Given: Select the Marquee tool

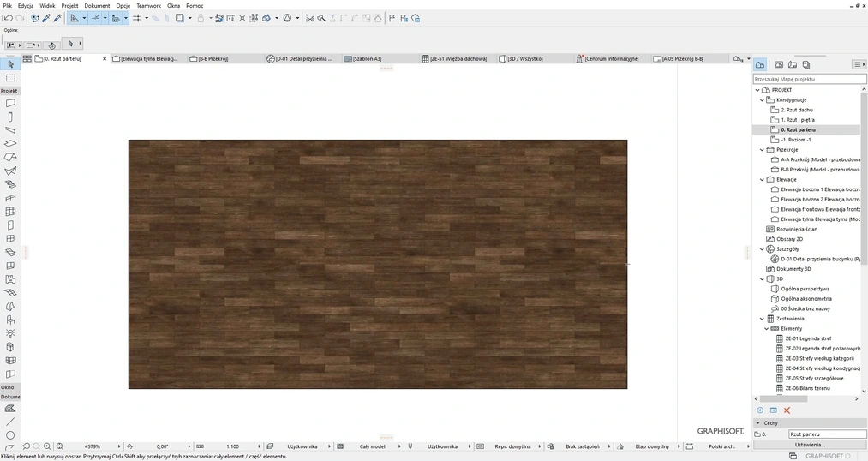Looking at the screenshot, I should pyautogui.click(x=10, y=78).
